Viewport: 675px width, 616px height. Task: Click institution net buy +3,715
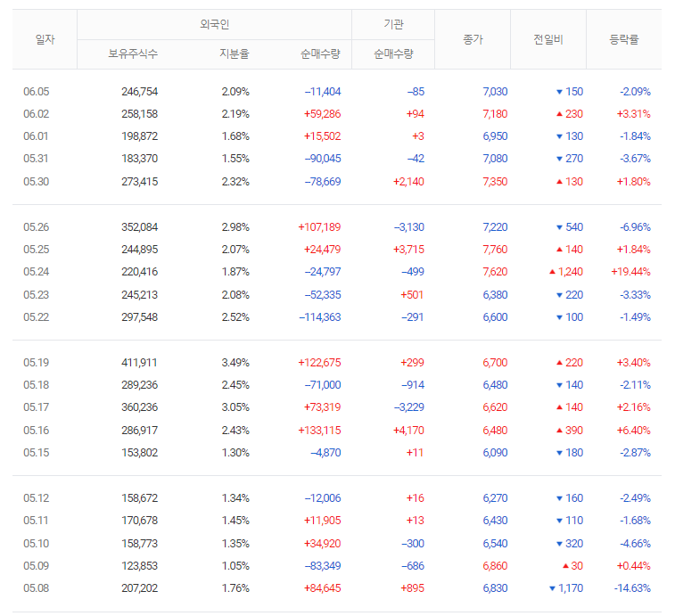pos(408,250)
